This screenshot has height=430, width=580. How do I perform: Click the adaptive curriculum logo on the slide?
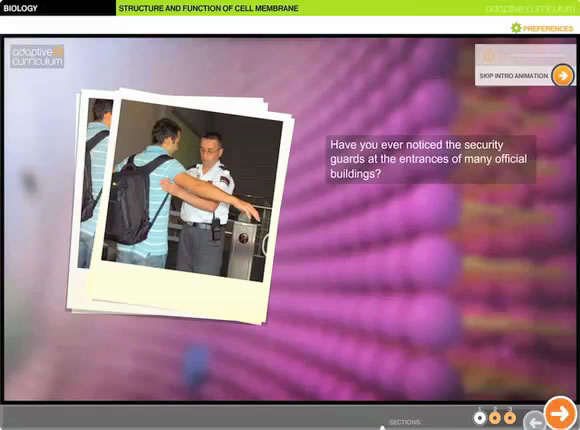tap(37, 56)
